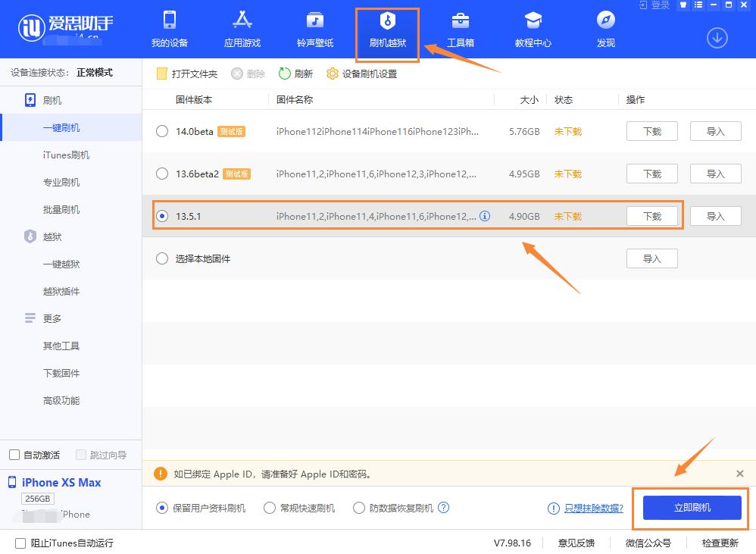Open the 发现 discover section
The width and height of the screenshot is (756, 554).
[605, 29]
